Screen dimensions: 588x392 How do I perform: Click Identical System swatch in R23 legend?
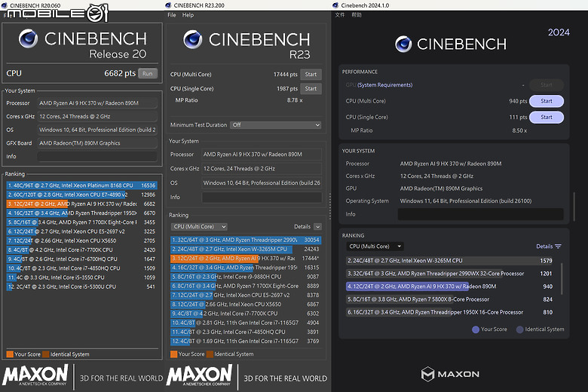coord(210,354)
